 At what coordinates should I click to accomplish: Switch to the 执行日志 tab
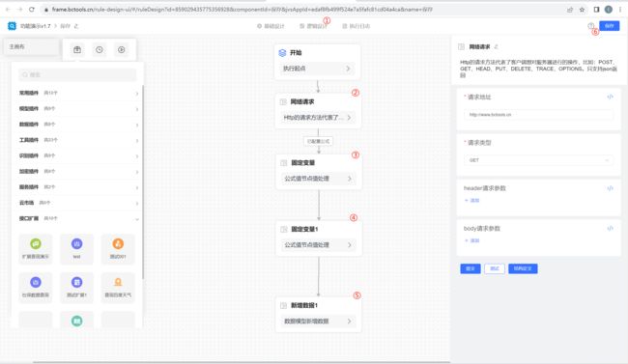(x=357, y=26)
